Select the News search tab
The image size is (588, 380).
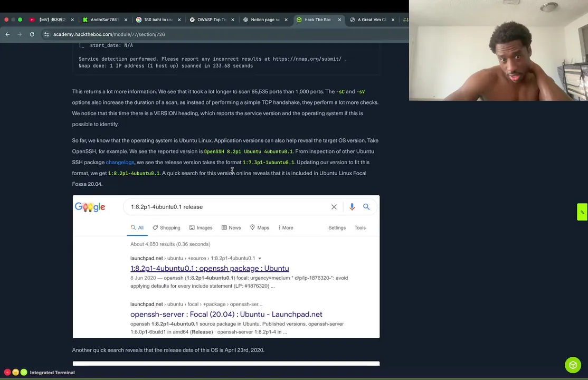point(231,227)
